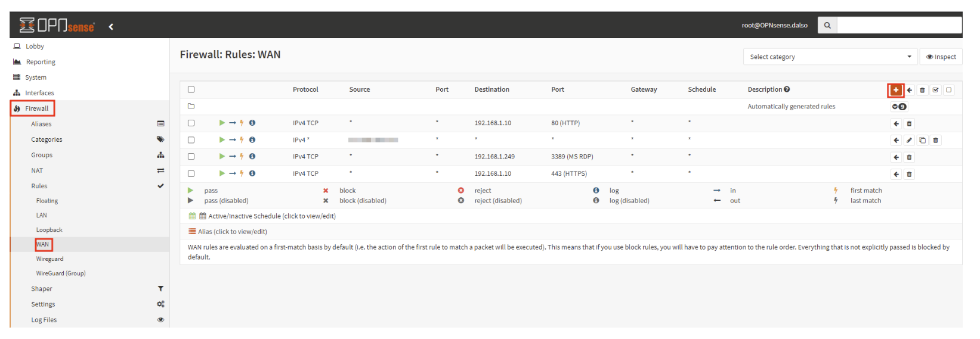Move selected rules before the IPv4 * rule

896,141
